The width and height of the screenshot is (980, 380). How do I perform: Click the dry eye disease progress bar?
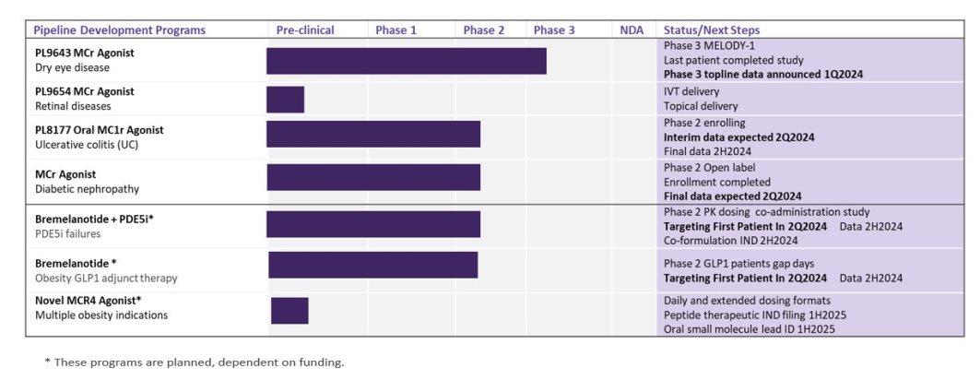click(406, 61)
